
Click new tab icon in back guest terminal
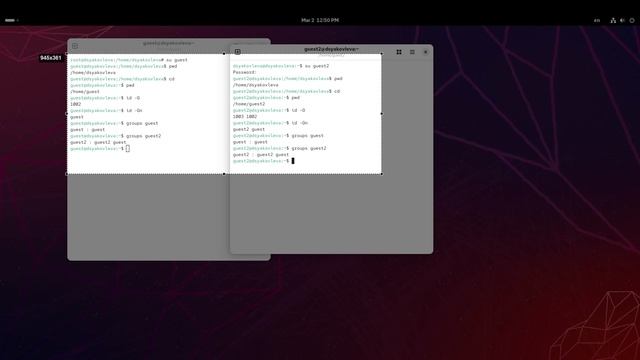(x=75, y=46)
